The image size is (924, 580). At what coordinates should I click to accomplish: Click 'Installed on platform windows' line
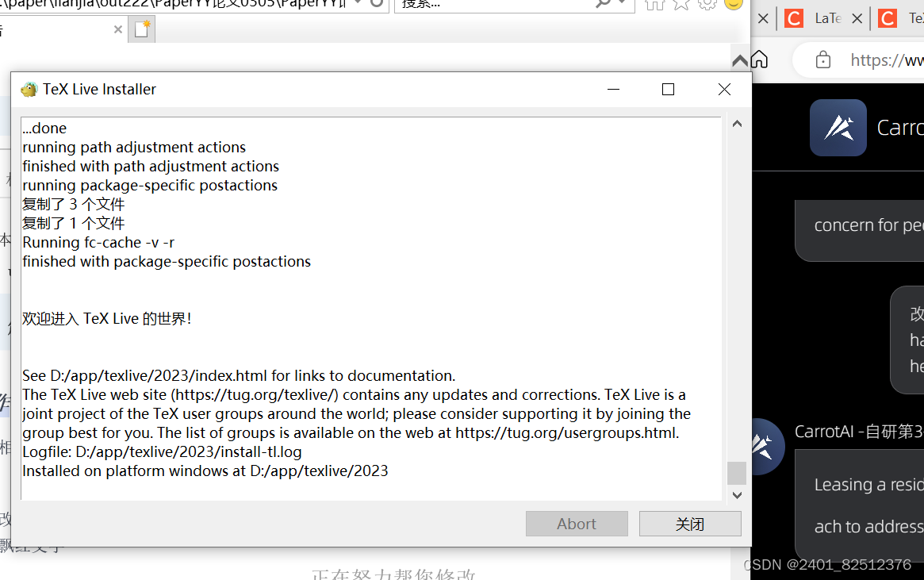tap(205, 471)
